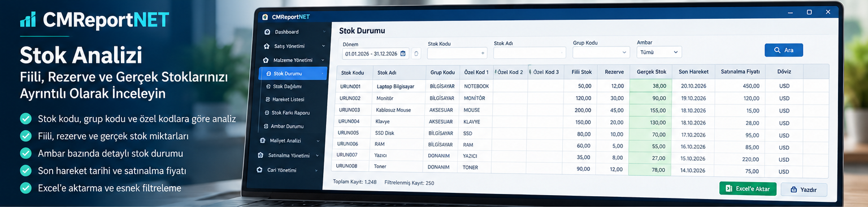Sort by the Satınalma Fiyatı column header
Screen dimensions: 868x207
[740, 72]
